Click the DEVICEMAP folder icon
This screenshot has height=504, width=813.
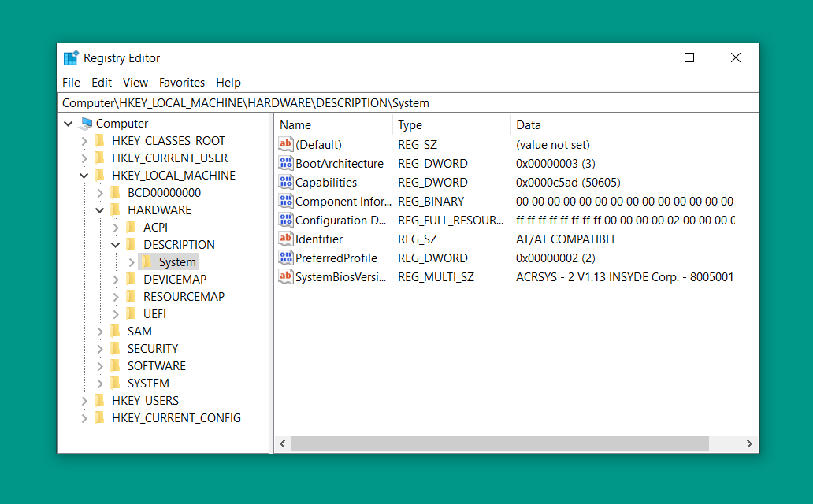[x=132, y=280]
